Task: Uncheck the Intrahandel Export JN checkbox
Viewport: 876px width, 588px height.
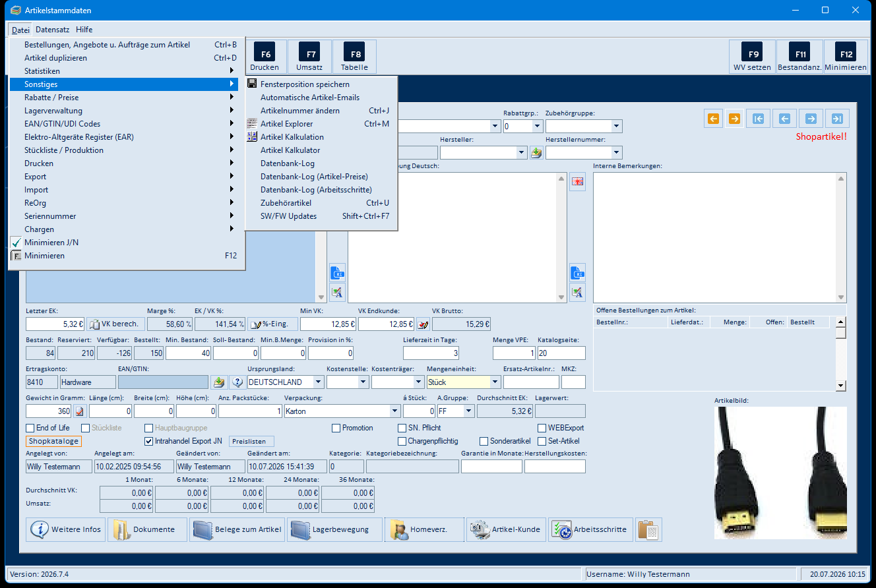Action: [149, 441]
